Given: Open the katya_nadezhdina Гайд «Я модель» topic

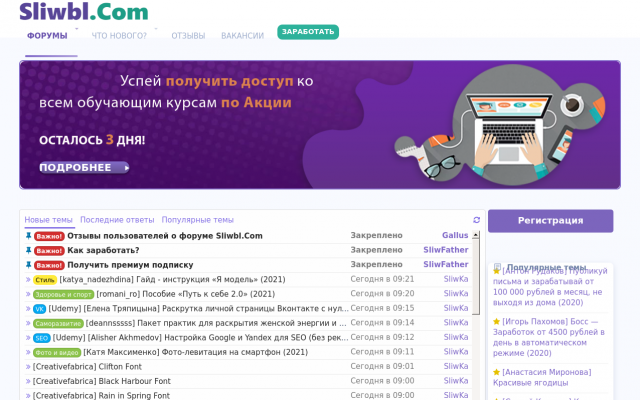Looking at the screenshot, I should pos(172,280).
